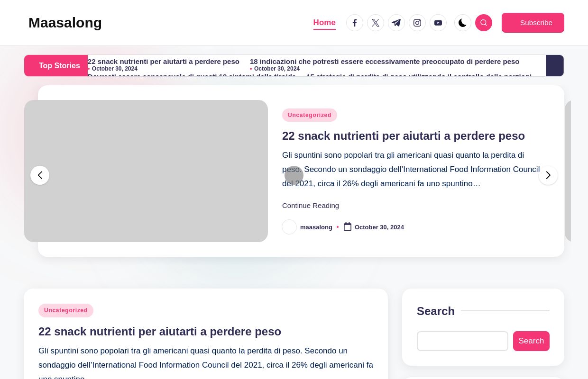Open the slider's featured image placeholder
The width and height of the screenshot is (588, 379).
pyautogui.click(x=146, y=171)
